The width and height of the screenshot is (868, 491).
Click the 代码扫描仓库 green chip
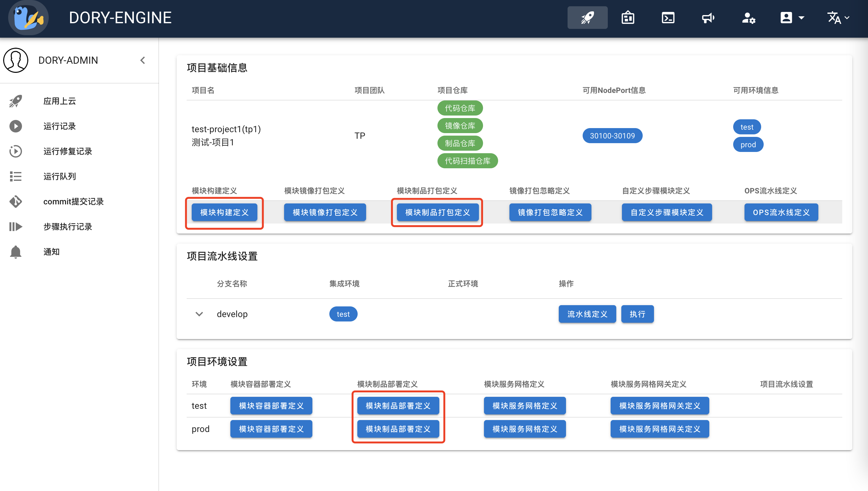(467, 161)
